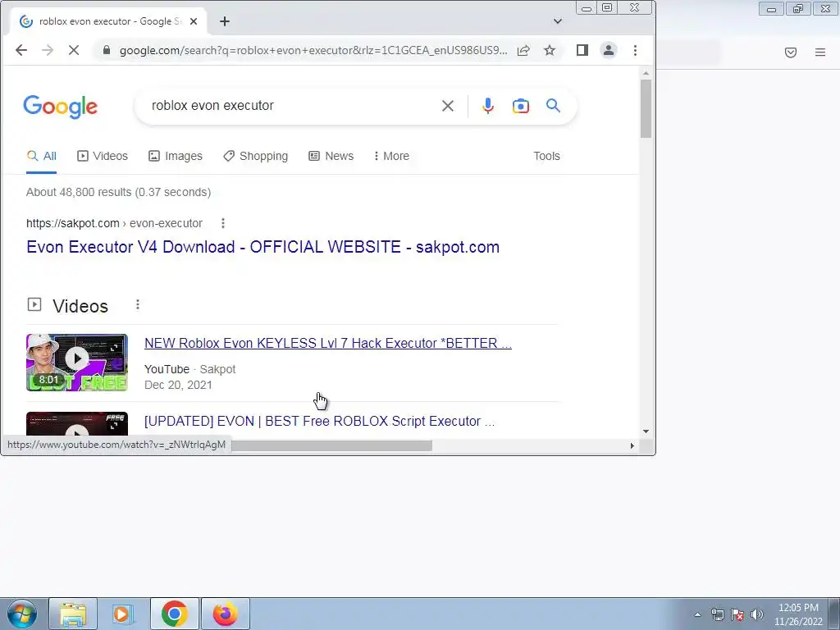
Task: Open the volume speaker tray icon
Action: pyautogui.click(x=757, y=614)
